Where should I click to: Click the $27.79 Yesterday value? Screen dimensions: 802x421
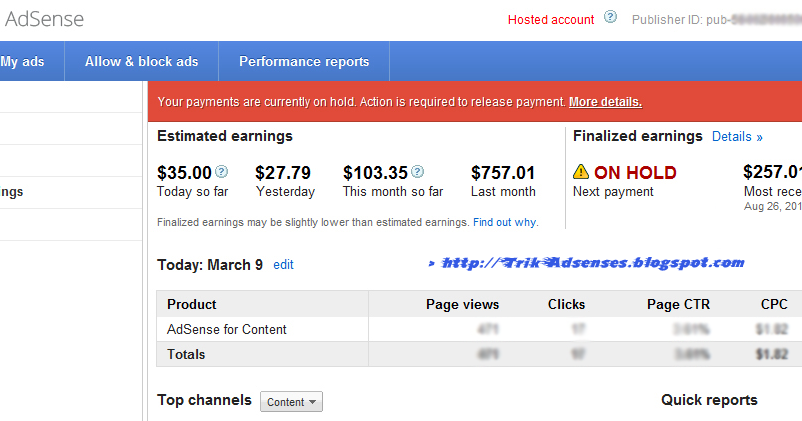(x=283, y=173)
